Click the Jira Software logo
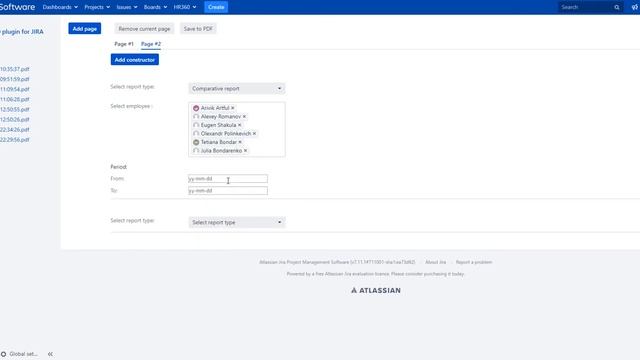Viewport: 640px width, 360px height. tap(18, 7)
